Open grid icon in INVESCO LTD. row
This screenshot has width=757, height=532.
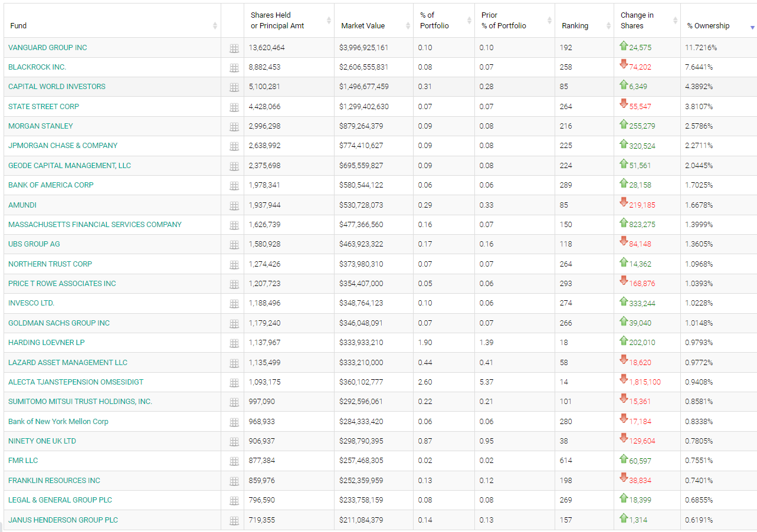click(234, 304)
